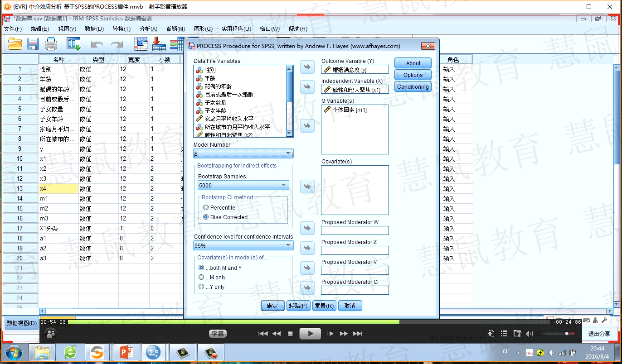Save the dataset with the floppy disk icon

click(x=33, y=44)
